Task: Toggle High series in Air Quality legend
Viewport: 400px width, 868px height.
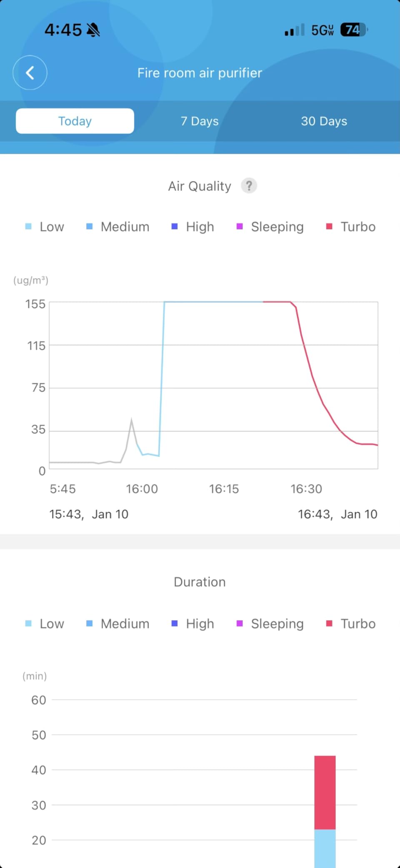Action: (x=193, y=227)
